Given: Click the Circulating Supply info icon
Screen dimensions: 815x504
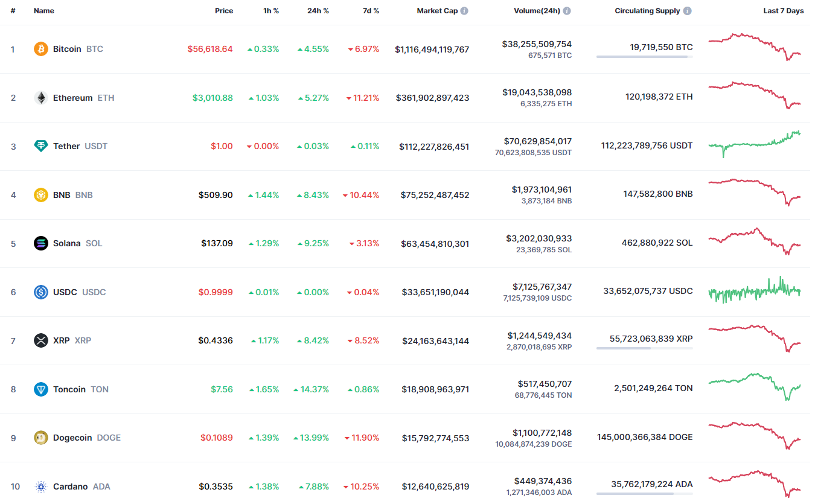Looking at the screenshot, I should pos(688,11).
